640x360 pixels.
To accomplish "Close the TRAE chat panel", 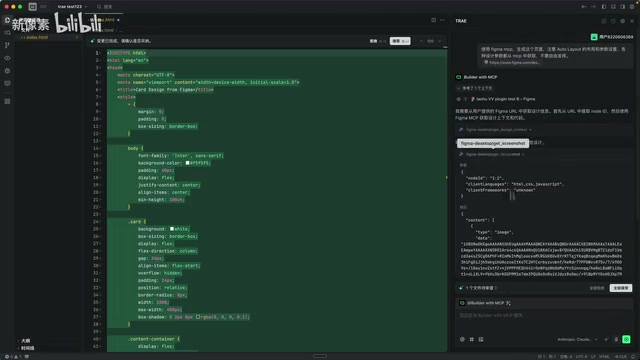I will click(x=632, y=21).
